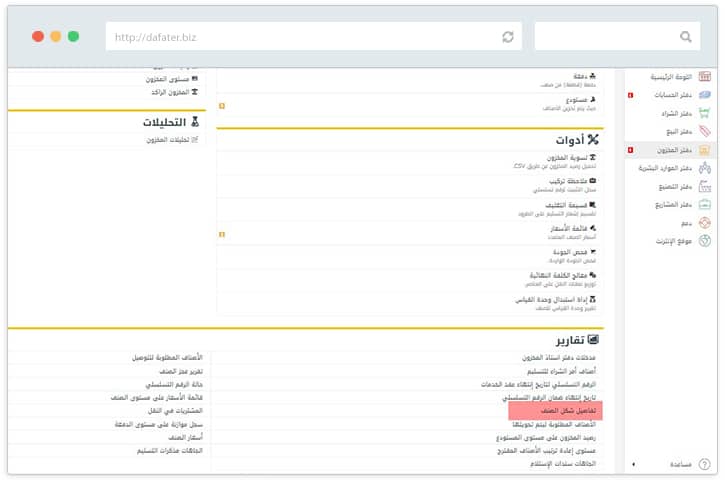Click the red badge next to دفتر الحسابات

[630, 95]
